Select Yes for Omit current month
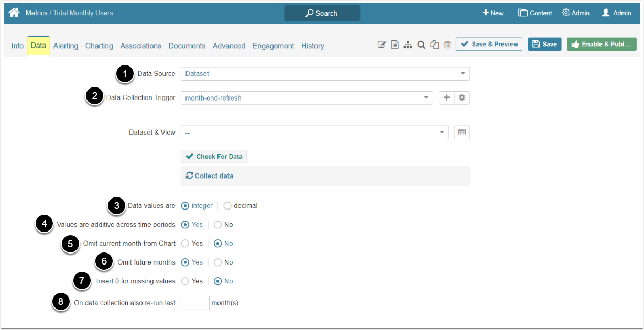This screenshot has width=644, height=330. 185,244
